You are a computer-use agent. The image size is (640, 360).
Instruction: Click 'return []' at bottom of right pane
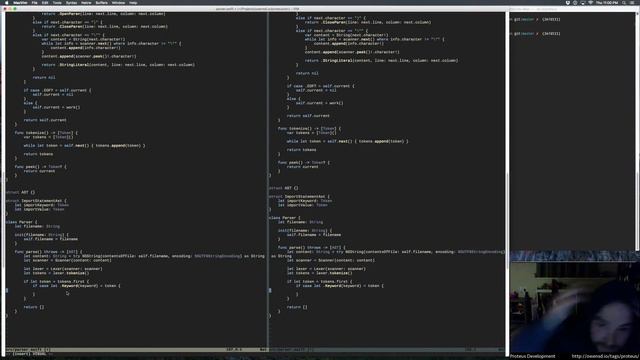(297, 307)
